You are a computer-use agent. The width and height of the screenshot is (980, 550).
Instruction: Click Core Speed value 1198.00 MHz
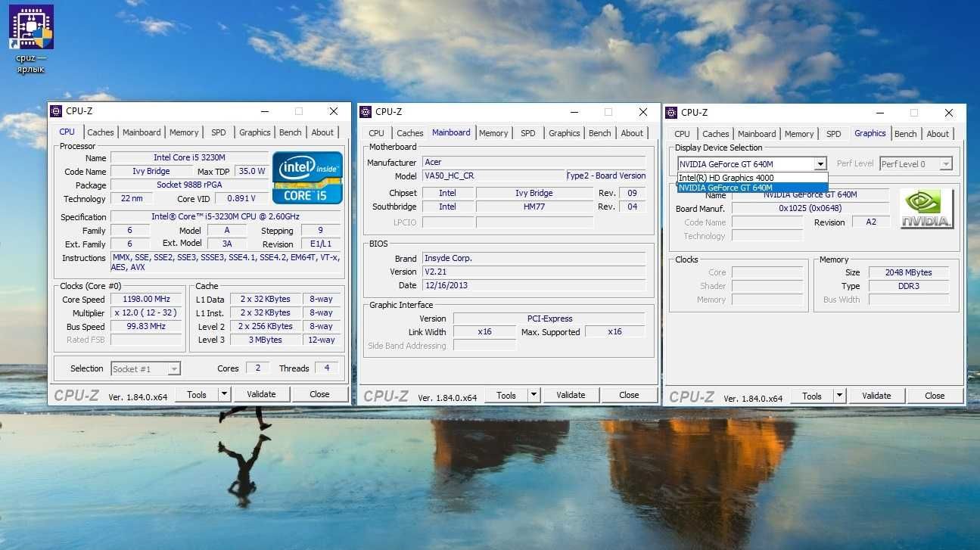pos(147,299)
